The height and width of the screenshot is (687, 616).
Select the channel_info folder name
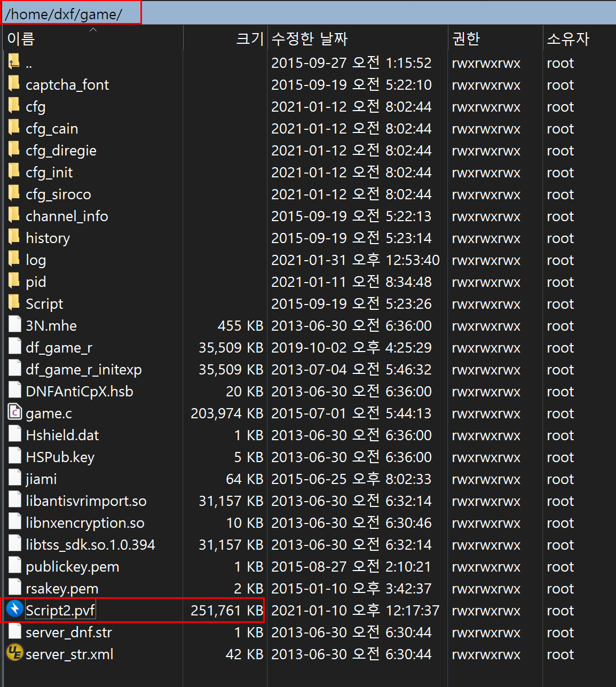[67, 216]
